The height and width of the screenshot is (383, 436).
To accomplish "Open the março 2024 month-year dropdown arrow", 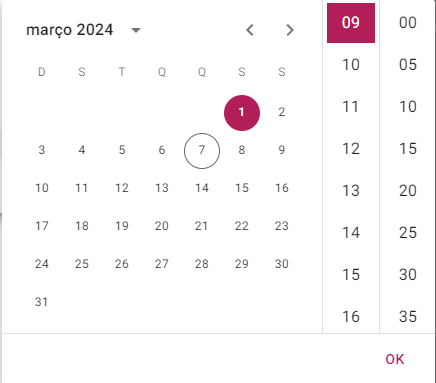I will pos(136,30).
